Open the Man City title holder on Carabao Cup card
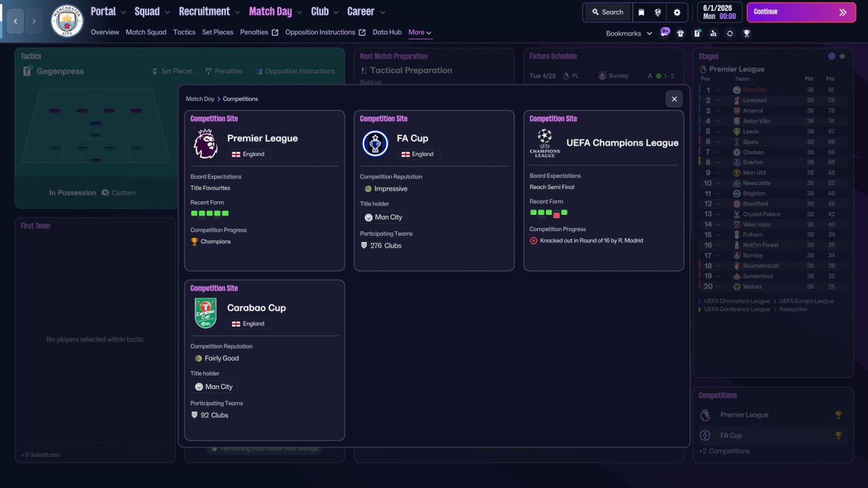This screenshot has width=868, height=488. click(214, 387)
